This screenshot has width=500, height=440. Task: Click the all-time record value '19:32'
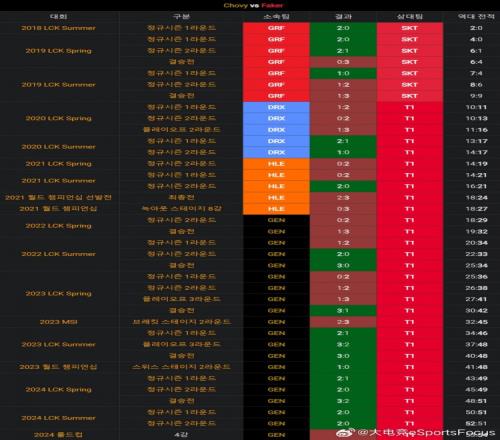coord(476,231)
